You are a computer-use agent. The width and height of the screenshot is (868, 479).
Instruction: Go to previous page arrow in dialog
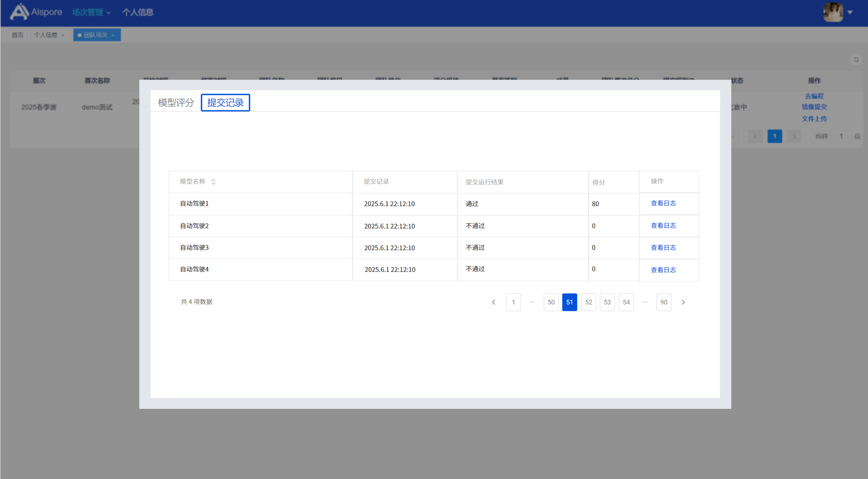[493, 302]
